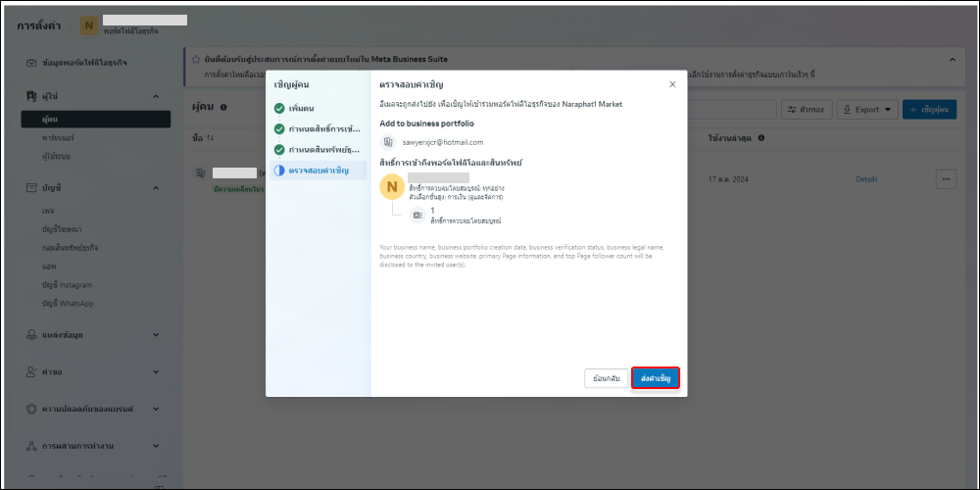Click the asset card icon beside number 1
The height and width of the screenshot is (490, 980).
point(417,215)
